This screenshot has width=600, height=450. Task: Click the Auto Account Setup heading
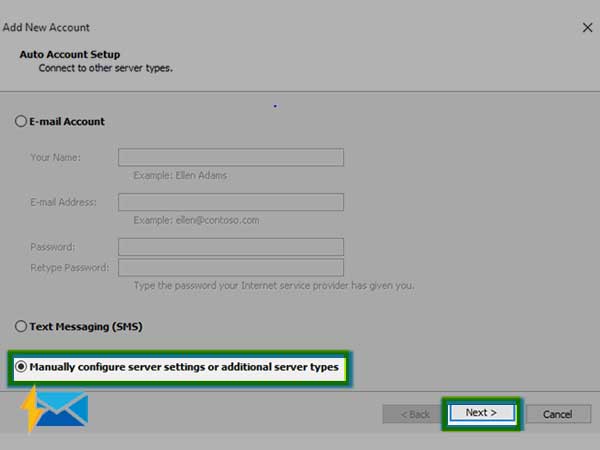point(70,54)
